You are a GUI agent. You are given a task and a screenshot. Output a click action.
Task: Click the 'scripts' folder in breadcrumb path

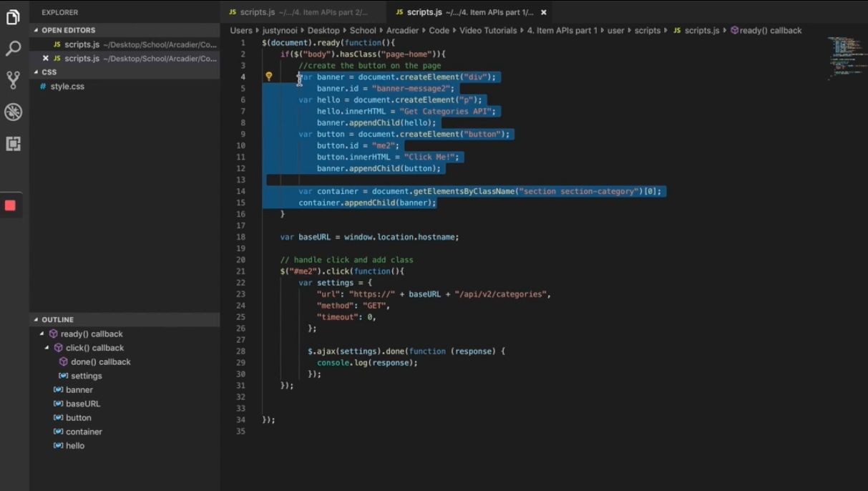(x=647, y=31)
